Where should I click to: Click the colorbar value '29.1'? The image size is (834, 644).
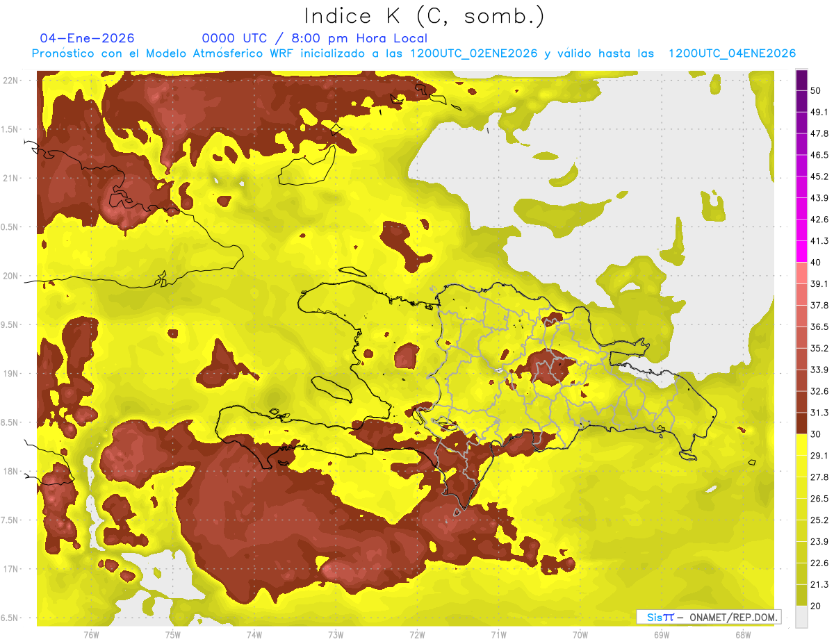(x=819, y=456)
